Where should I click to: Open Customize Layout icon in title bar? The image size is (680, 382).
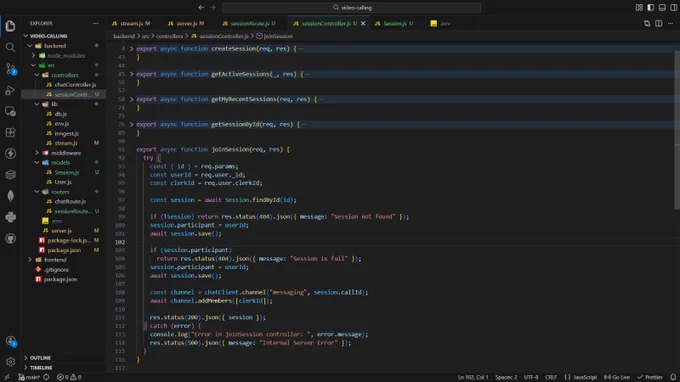tap(639, 7)
